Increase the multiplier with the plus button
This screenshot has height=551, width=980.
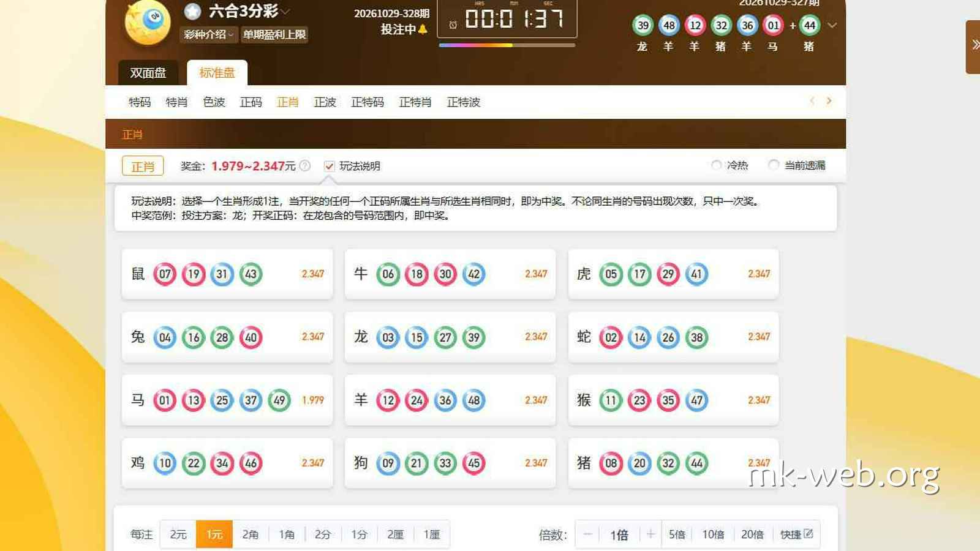(650, 534)
